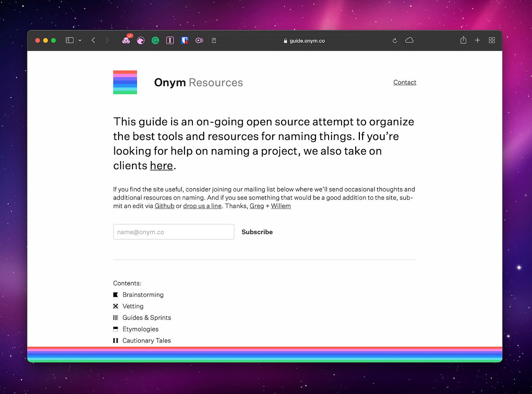Go back to the previous page
532x394 pixels.
[x=94, y=40]
